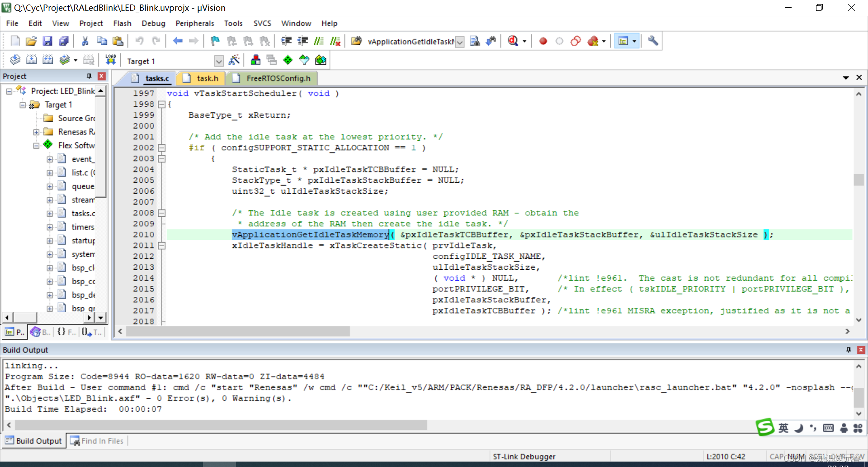
Task: Open the Project menu
Action: point(91,23)
